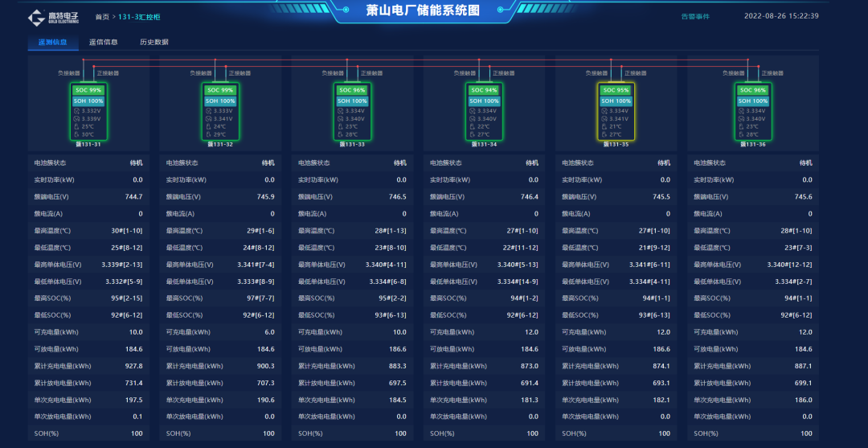The width and height of the screenshot is (868, 448).
Task: Click SOC 99% bar of cluster 131-31
Action: pyautogui.click(x=88, y=90)
